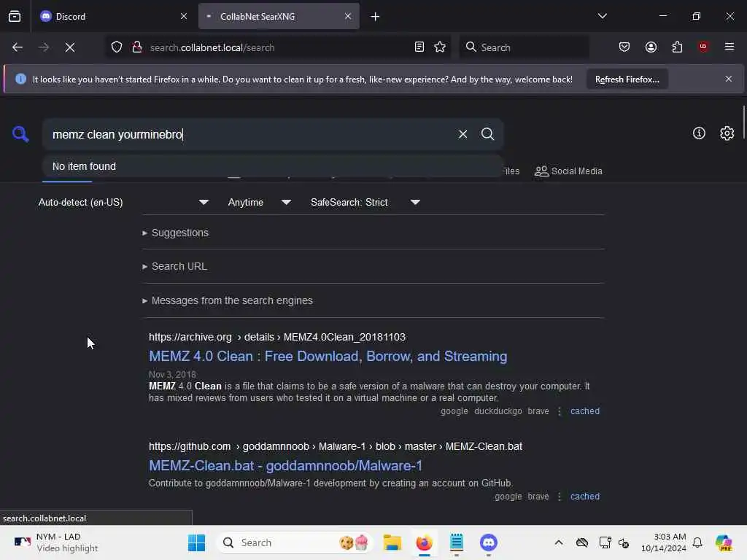Viewport: 747px width, 560px height.
Task: Bookmark this page with star
Action: click(x=440, y=47)
